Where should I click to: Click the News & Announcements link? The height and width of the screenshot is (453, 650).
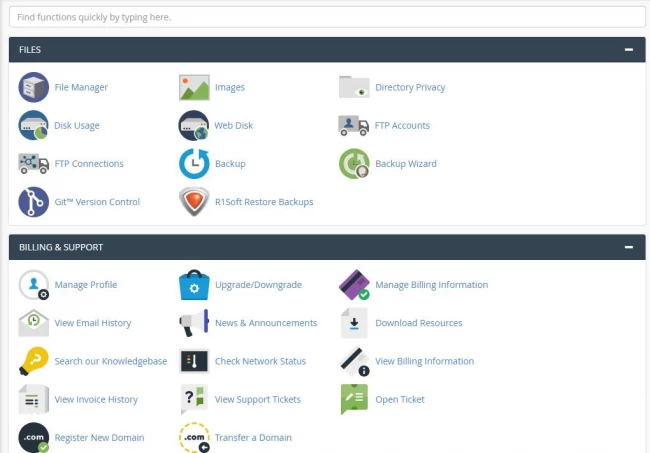[x=266, y=323]
